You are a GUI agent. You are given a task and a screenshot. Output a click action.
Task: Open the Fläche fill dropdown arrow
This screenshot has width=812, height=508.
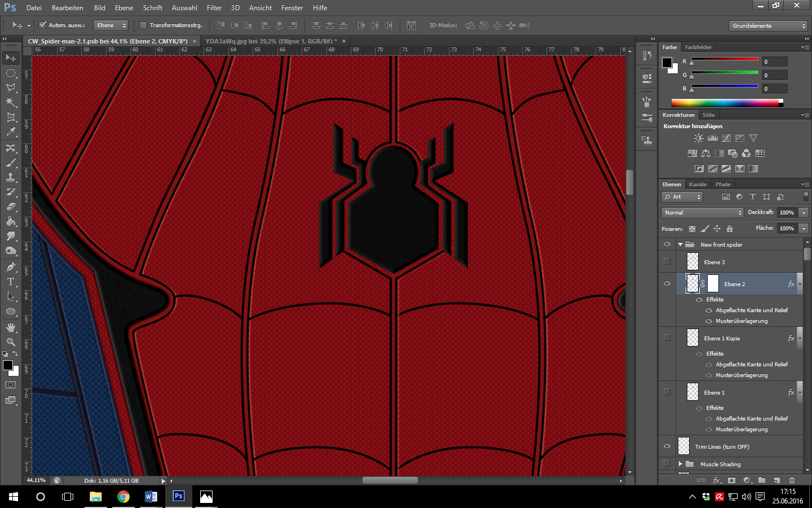(x=804, y=229)
